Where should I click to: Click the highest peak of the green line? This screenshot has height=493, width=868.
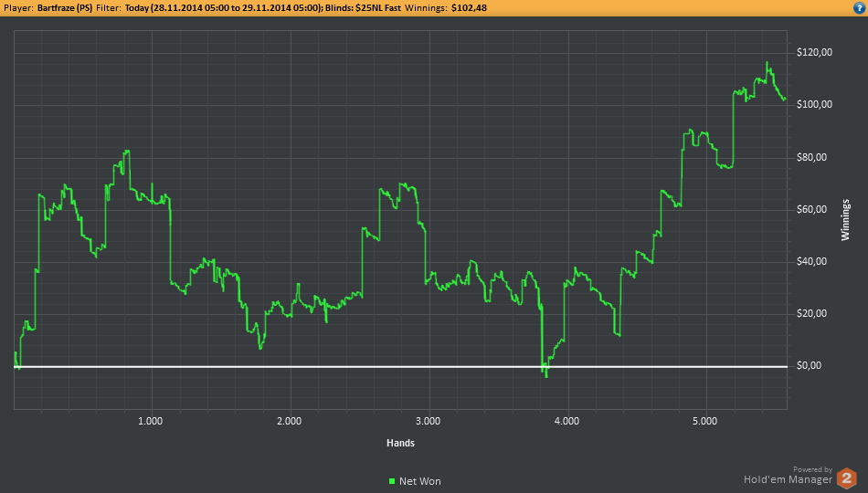tap(767, 63)
